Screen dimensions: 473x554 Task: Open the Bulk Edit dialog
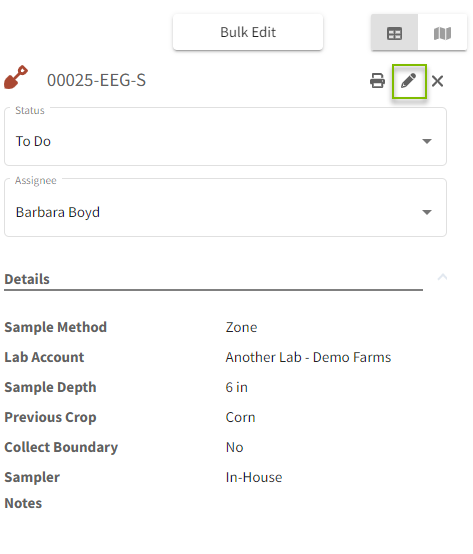tap(248, 32)
